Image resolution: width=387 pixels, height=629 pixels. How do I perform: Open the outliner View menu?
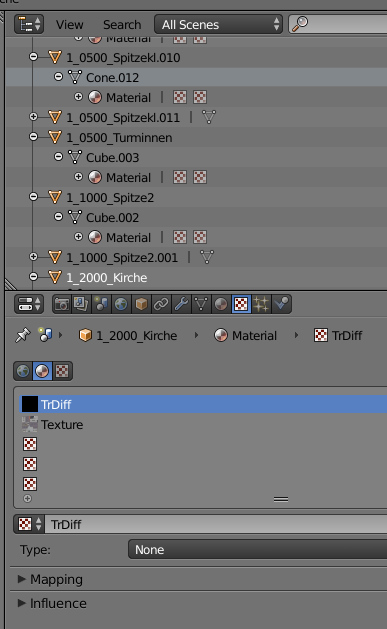coord(69,25)
